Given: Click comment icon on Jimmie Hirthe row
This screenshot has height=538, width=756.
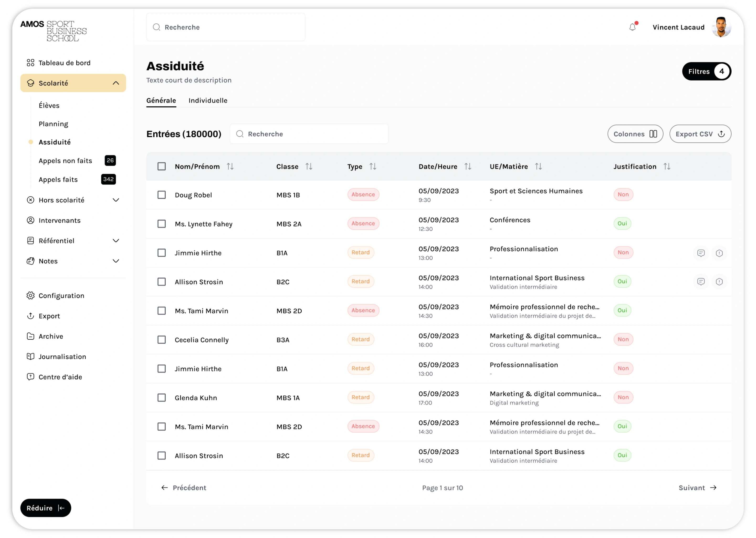Looking at the screenshot, I should [701, 253].
